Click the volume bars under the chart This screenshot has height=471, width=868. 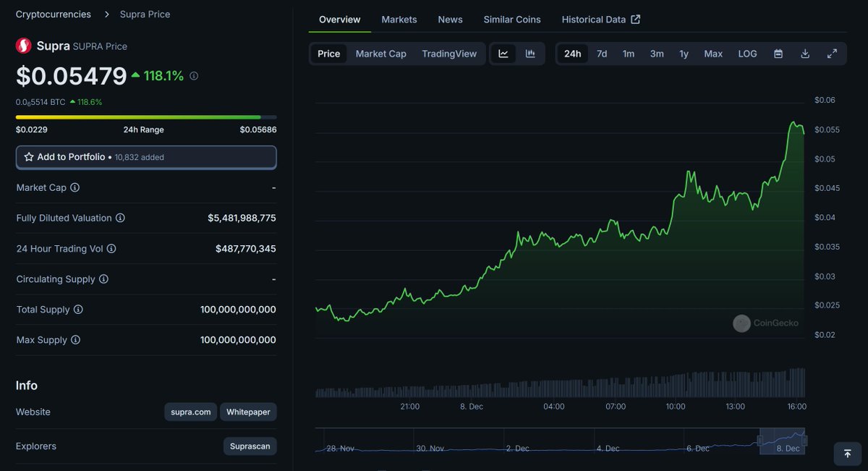point(560,383)
